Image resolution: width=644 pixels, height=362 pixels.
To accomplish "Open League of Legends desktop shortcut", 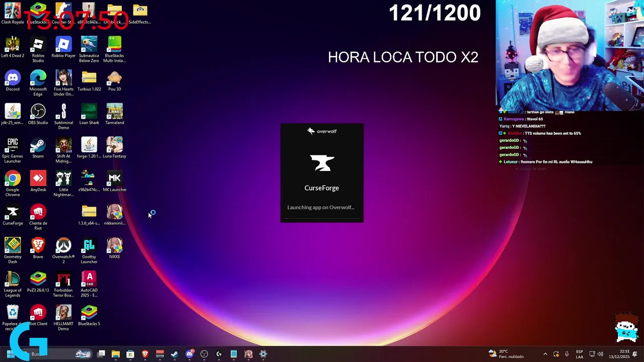I will click(13, 284).
